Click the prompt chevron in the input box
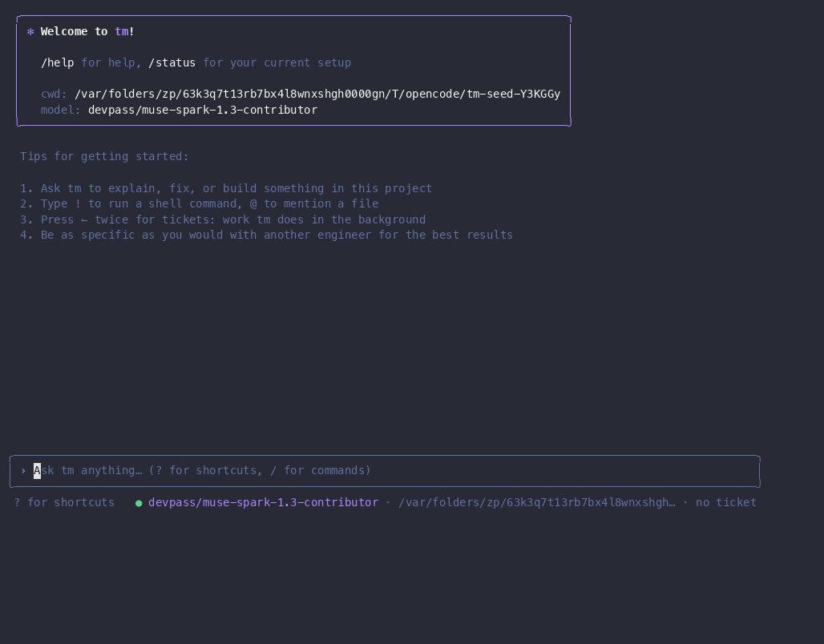Image resolution: width=824 pixels, height=644 pixels. click(23, 471)
